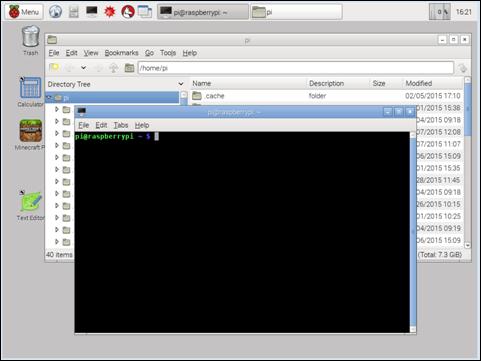481x361 pixels.
Task: Click the iconify-all windows panel icon
Action: click(x=145, y=12)
